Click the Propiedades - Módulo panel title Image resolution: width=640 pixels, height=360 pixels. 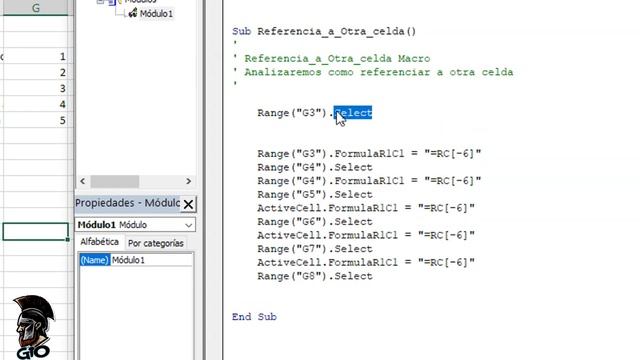[127, 203]
